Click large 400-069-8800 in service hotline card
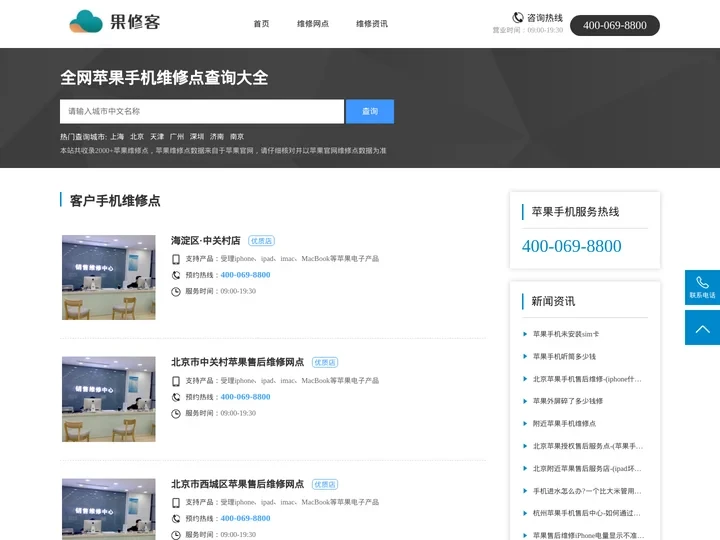Screen dimensions: 720x540 pos(571,246)
